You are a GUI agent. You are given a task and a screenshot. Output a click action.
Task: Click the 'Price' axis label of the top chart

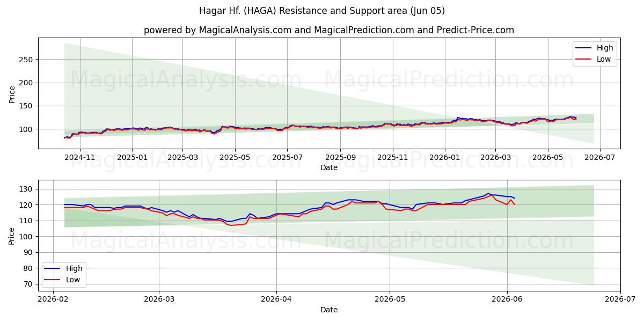[12, 93]
